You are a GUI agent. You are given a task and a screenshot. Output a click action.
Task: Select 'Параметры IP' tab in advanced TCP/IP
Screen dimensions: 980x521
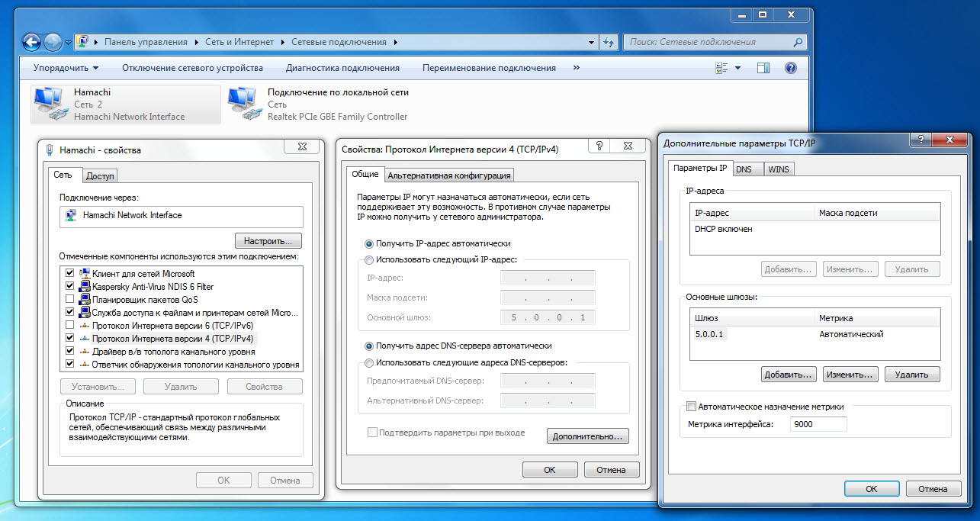[700, 168]
